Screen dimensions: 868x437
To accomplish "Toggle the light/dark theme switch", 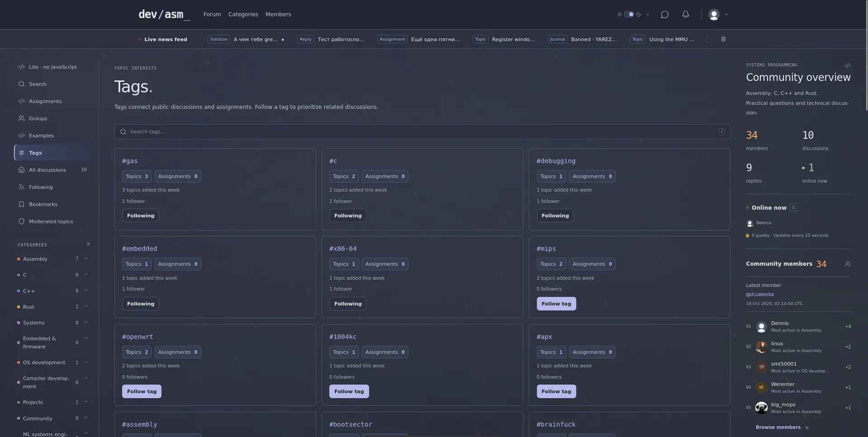I will tap(629, 14).
